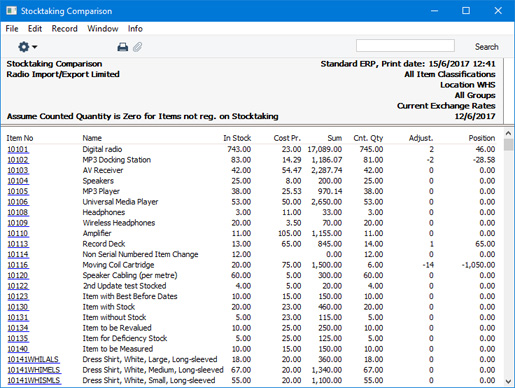515x388 pixels.
Task: Click the 17,089.00 sum value
Action: pyautogui.click(x=325, y=149)
